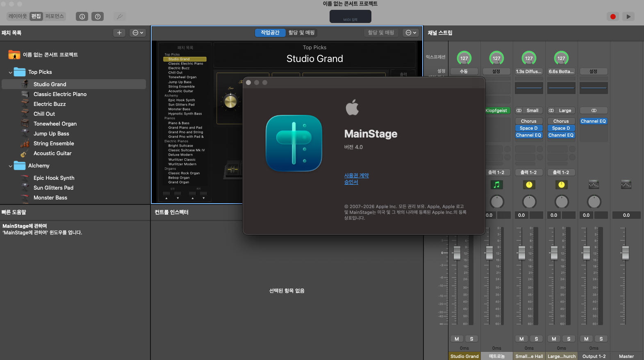Screen dimensions: 644x360
Task: Click the Master channel volume fader
Action: [x=626, y=253]
